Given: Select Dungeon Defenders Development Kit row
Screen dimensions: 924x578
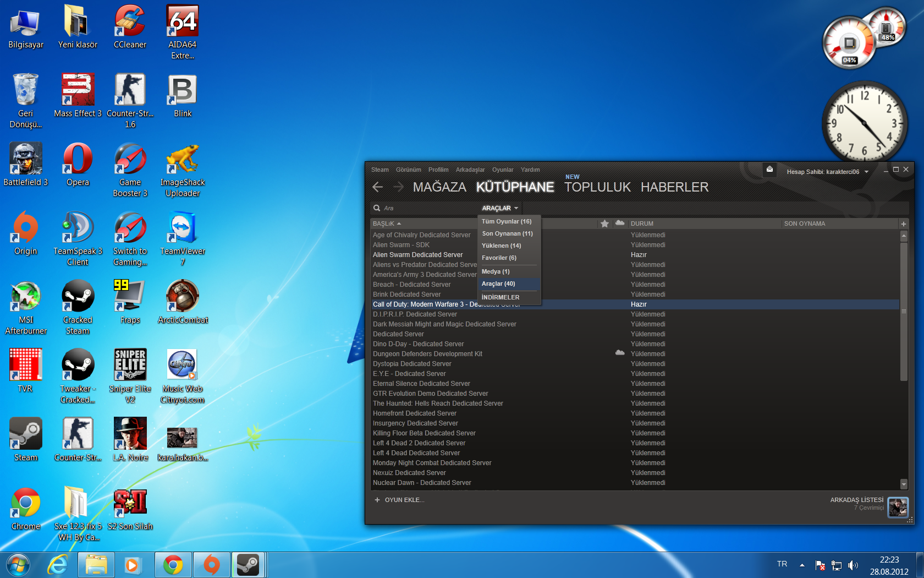Looking at the screenshot, I should tap(635, 354).
